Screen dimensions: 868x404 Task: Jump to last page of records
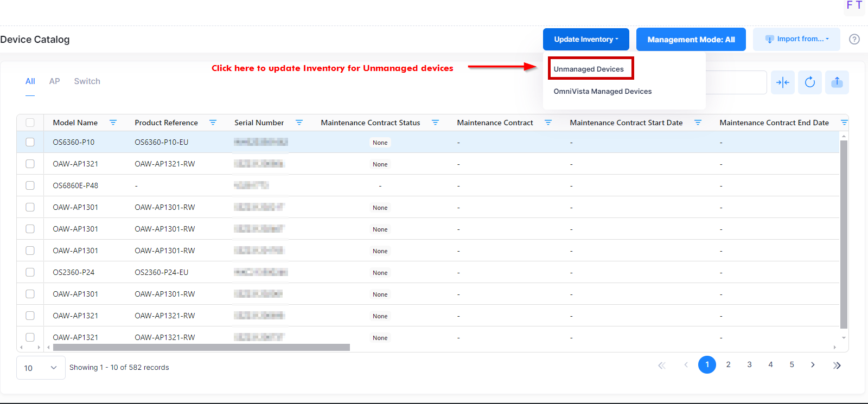click(837, 365)
